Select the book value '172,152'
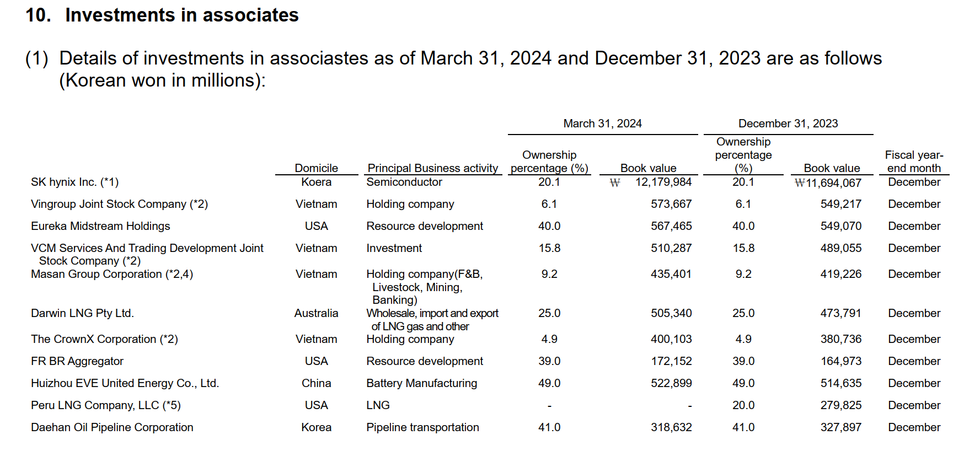This screenshot has height=467, width=980. (671, 361)
